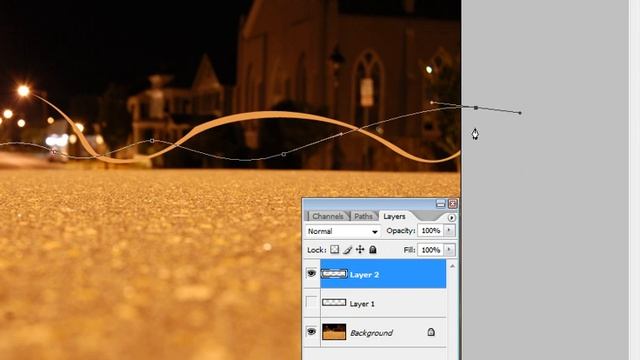The width and height of the screenshot is (640, 360).
Task: Hide Layer 2 with eye icon
Action: (311, 273)
